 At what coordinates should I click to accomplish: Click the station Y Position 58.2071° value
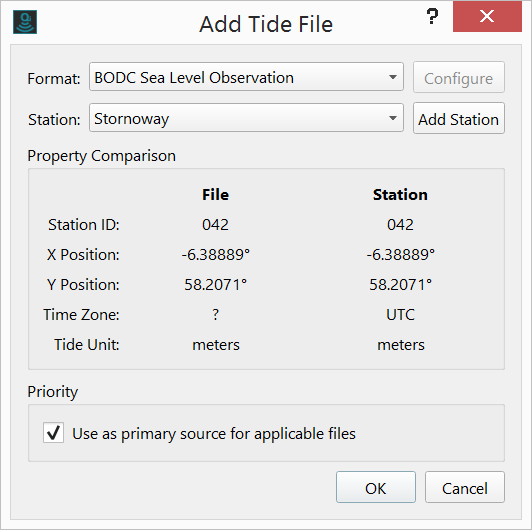coord(401,284)
